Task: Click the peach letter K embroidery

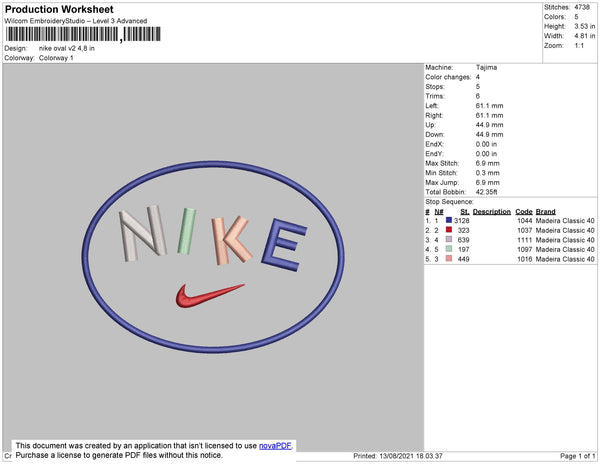Action: (x=231, y=241)
